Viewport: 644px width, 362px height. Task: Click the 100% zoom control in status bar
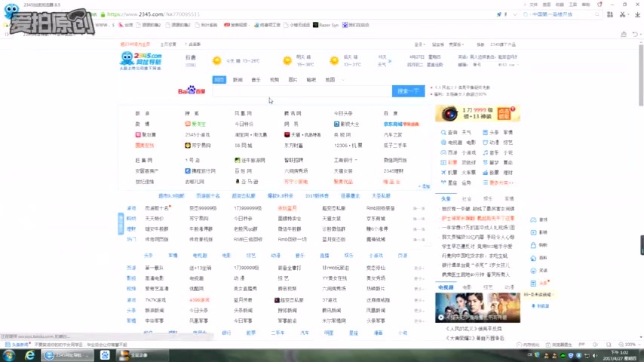click(627, 345)
